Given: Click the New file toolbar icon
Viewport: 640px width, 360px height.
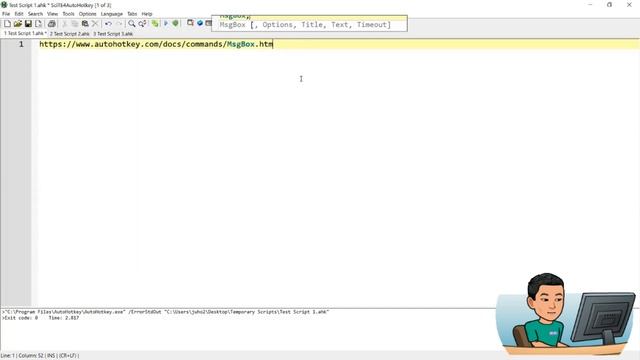Looking at the screenshot, I should [x=7, y=24].
